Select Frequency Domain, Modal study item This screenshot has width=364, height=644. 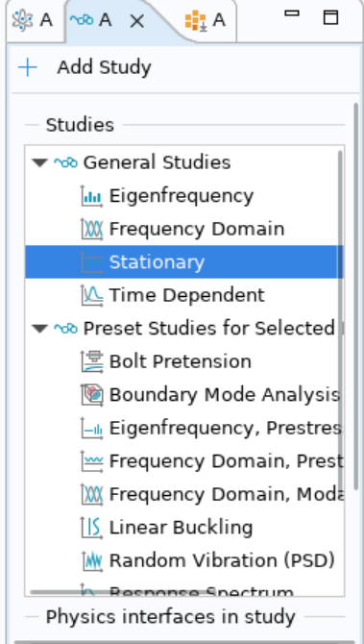184,494
